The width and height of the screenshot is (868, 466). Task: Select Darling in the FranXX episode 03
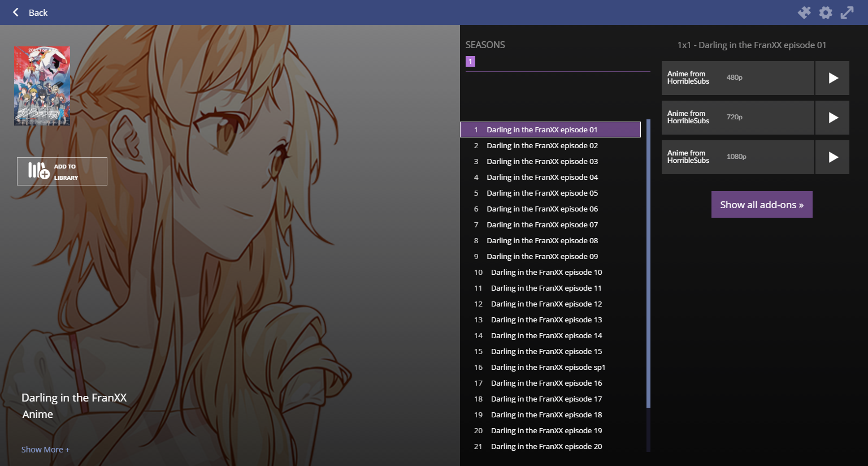pos(550,161)
